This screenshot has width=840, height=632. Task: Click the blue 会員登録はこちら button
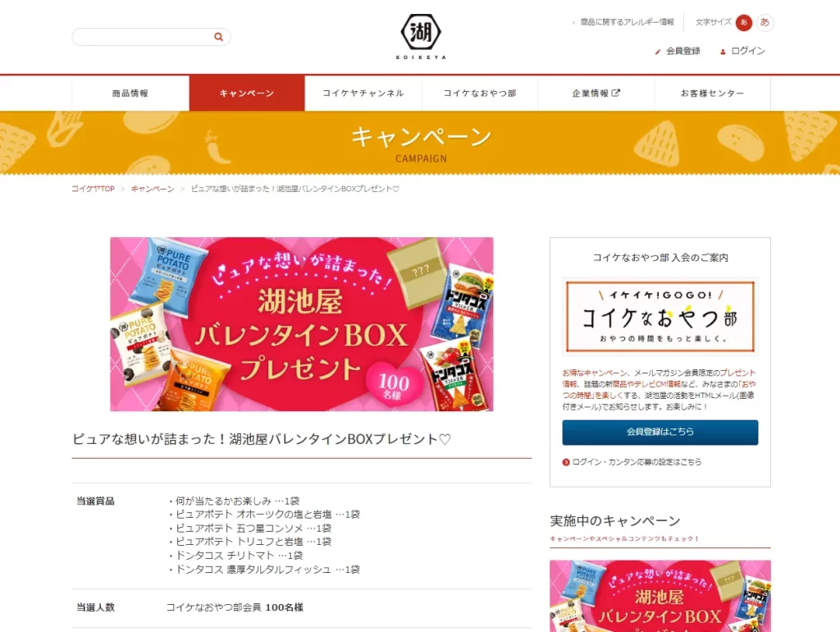click(660, 432)
